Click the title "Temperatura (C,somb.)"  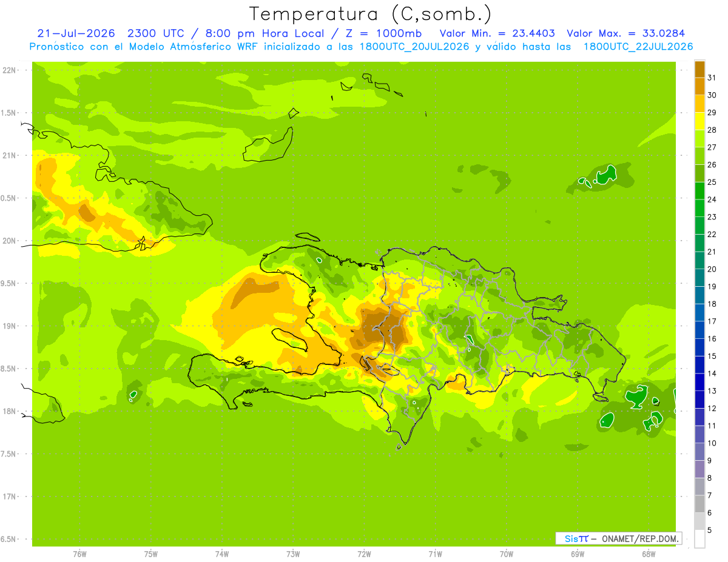click(x=371, y=14)
